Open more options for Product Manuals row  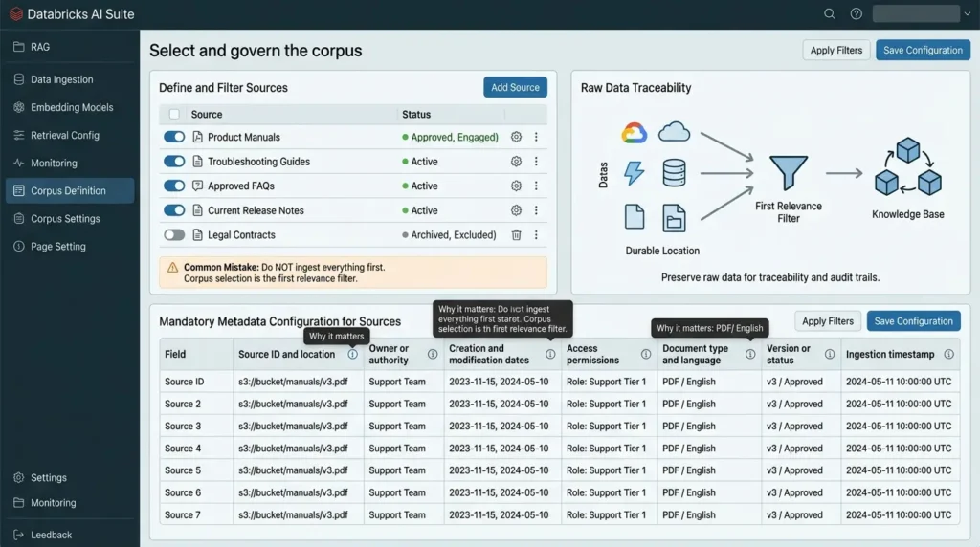536,137
